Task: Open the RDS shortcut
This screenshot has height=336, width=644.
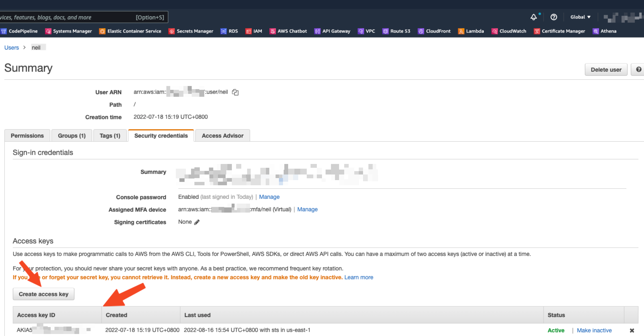Action: point(229,31)
